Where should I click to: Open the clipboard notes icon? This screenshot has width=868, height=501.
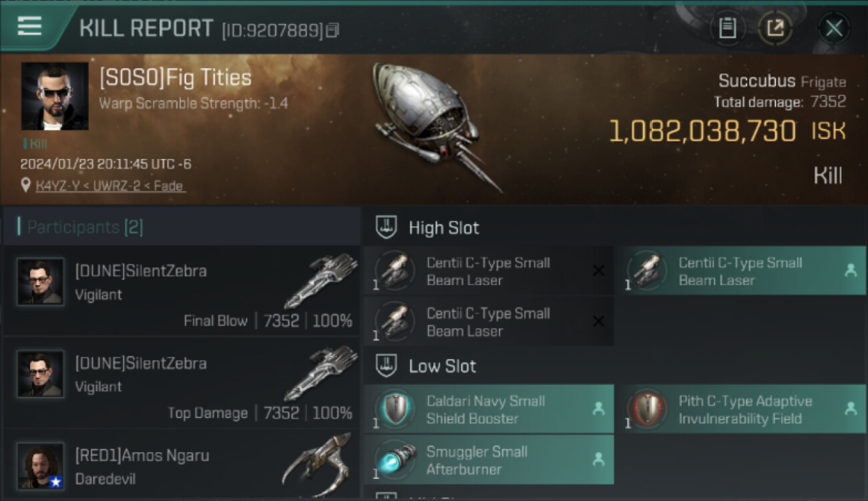(x=727, y=28)
